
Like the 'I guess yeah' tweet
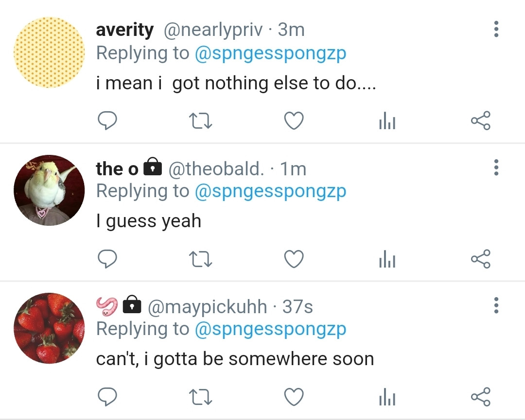pyautogui.click(x=294, y=259)
